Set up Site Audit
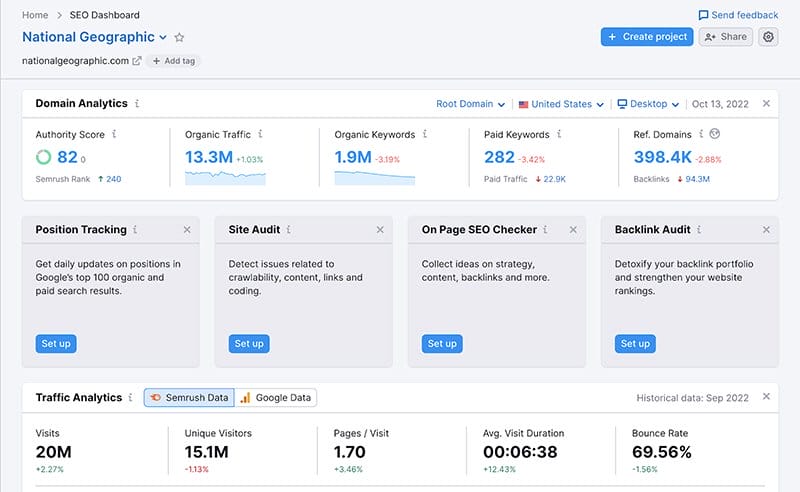This screenshot has width=800, height=492. point(249,343)
